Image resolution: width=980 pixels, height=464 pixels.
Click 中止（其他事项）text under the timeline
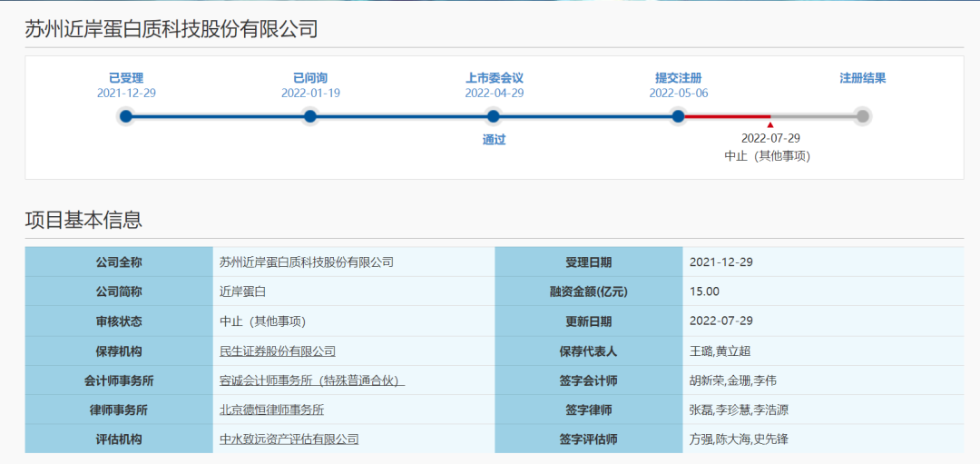coord(768,156)
